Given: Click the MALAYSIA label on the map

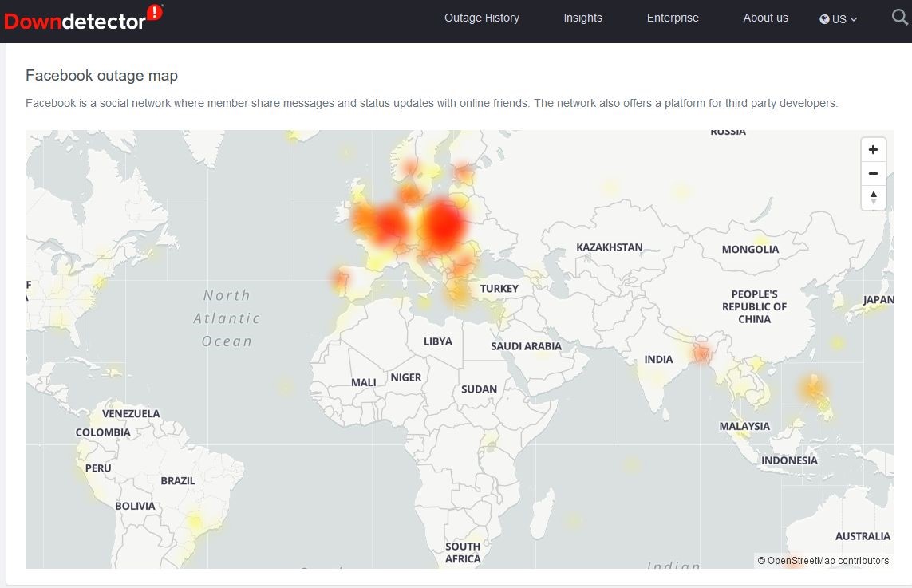Looking at the screenshot, I should tap(744, 426).
